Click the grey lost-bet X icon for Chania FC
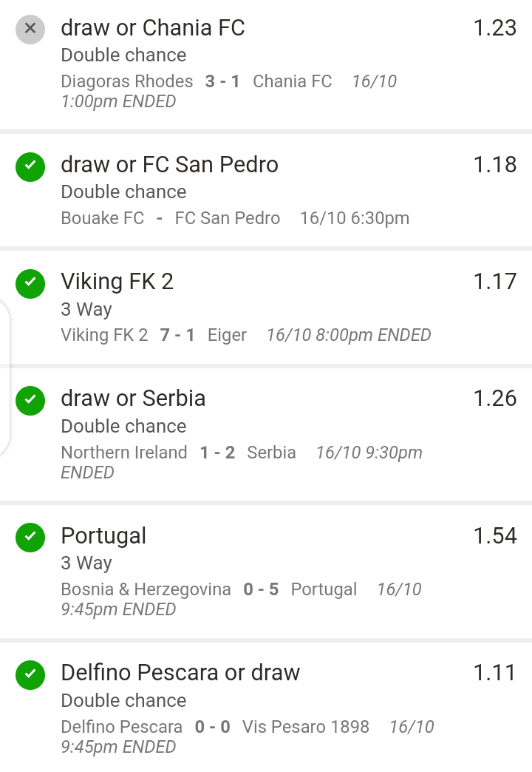 [x=30, y=29]
